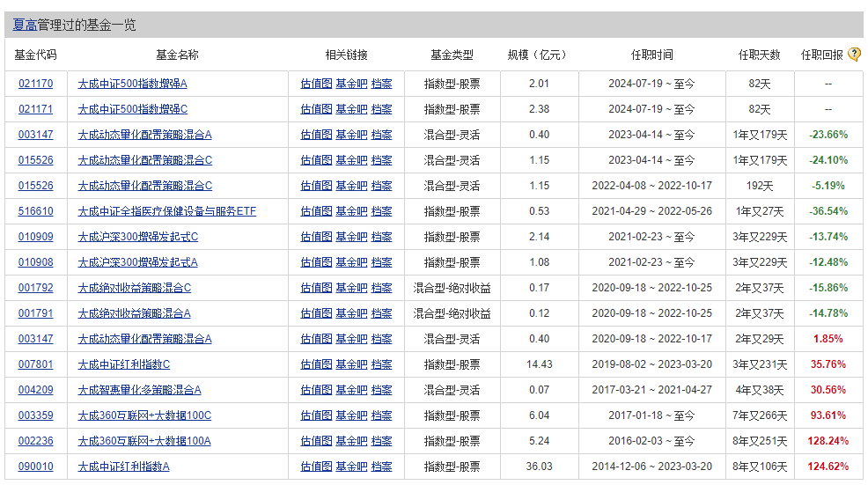This screenshot has height=485, width=868.
Task: Select the 相关链接 column header
Action: [x=347, y=55]
